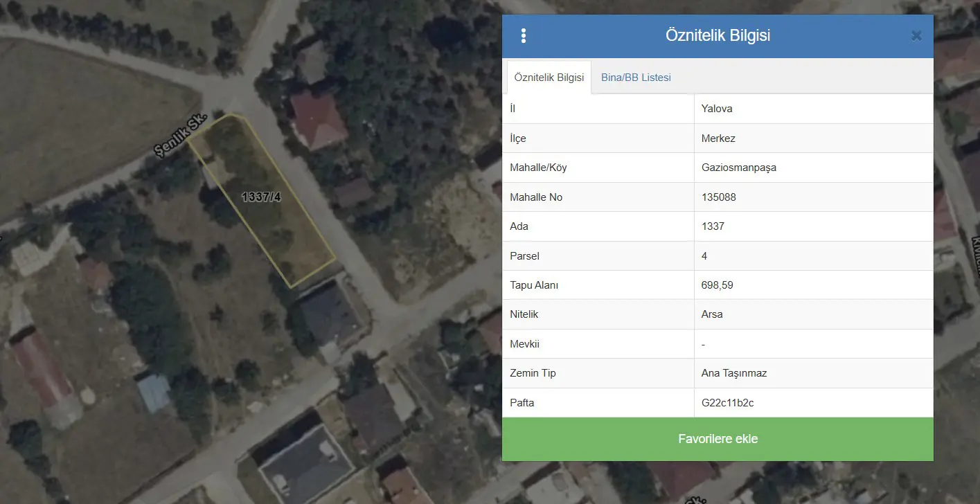
Task: Close the Öznitelik Bilgisi panel
Action: pyautogui.click(x=916, y=36)
